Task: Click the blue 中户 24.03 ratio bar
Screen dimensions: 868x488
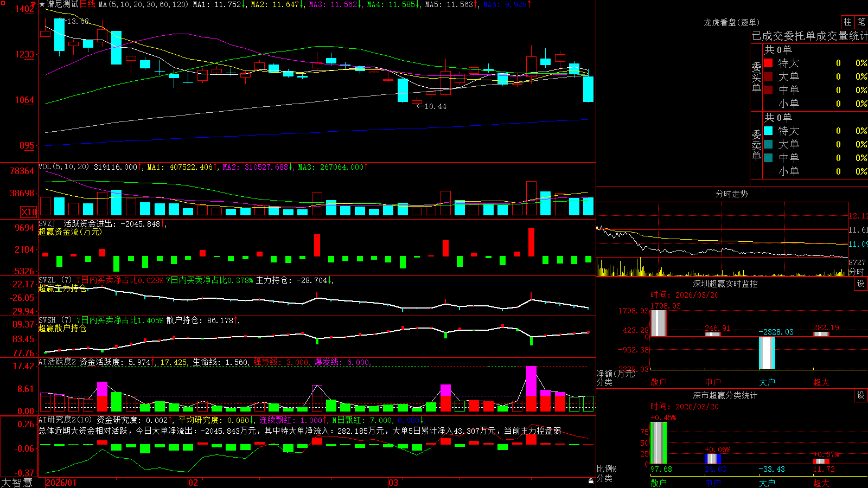Action: click(x=712, y=459)
